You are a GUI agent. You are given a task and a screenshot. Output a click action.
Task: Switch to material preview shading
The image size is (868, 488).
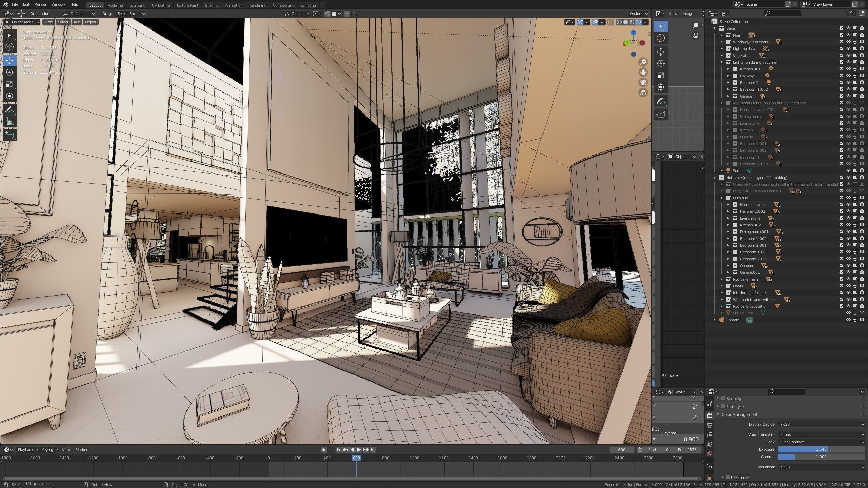tap(632, 22)
